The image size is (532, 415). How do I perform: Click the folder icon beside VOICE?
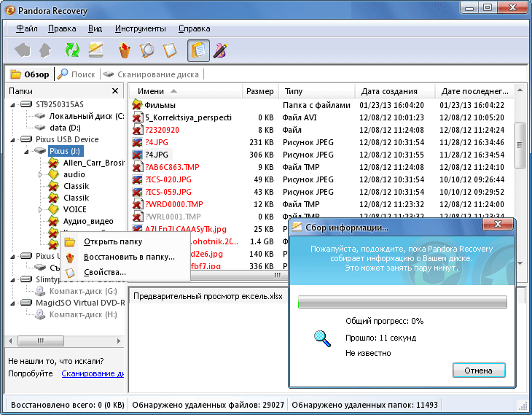(53, 209)
